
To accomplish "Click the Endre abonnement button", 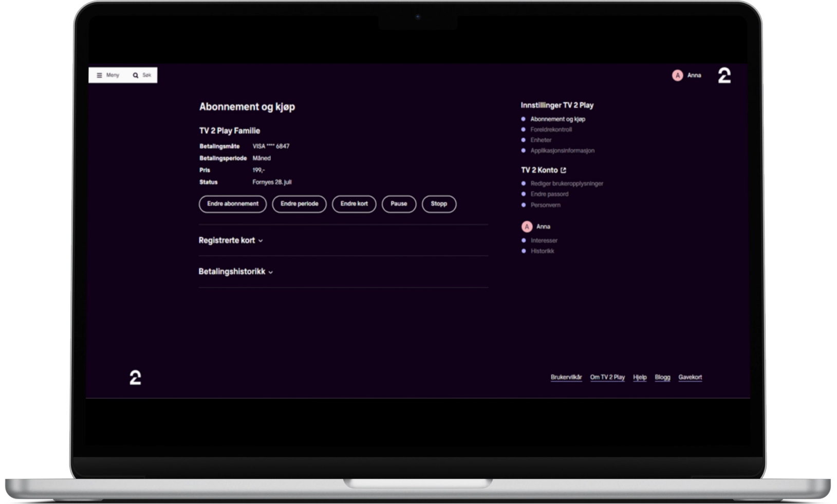I will 233,204.
